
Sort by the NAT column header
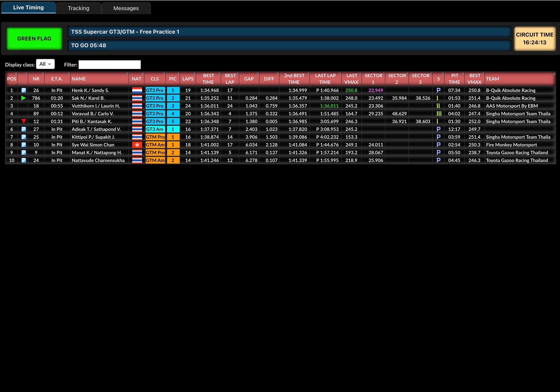136,79
